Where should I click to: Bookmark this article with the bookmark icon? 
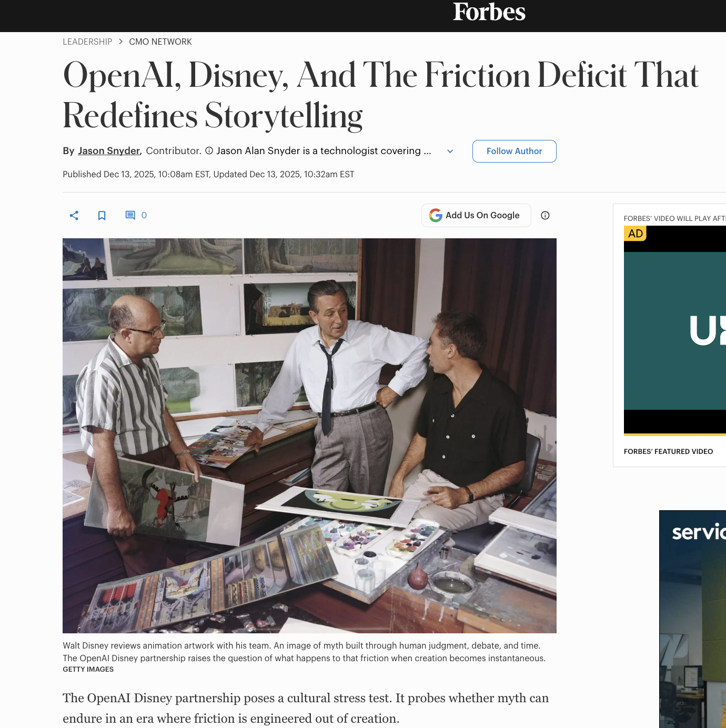pos(102,215)
